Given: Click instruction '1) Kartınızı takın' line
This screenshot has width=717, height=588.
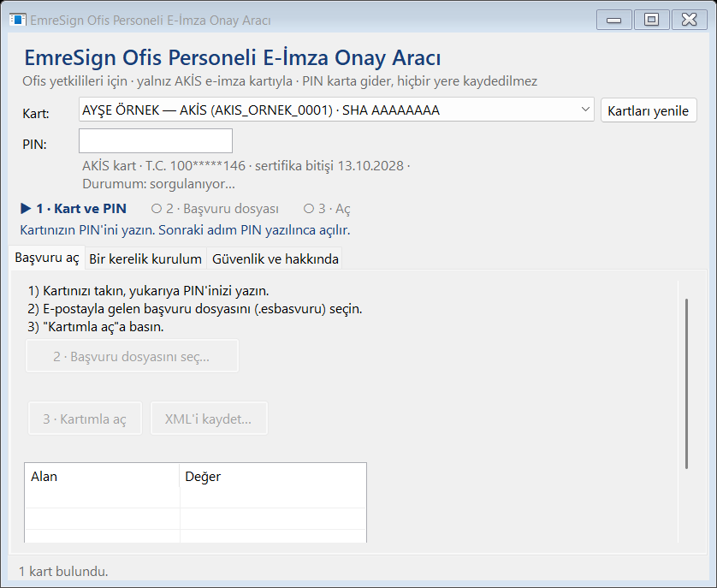Looking at the screenshot, I should click(x=148, y=290).
